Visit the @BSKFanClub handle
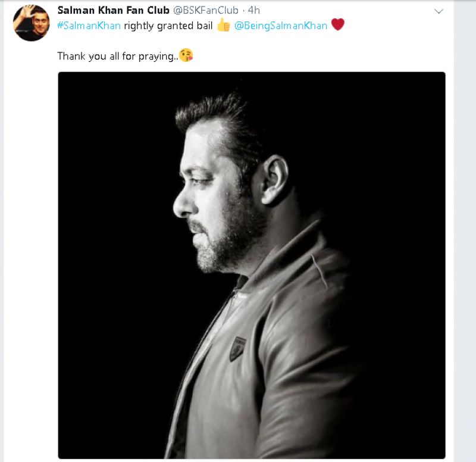This screenshot has width=476, height=462. tap(206, 11)
